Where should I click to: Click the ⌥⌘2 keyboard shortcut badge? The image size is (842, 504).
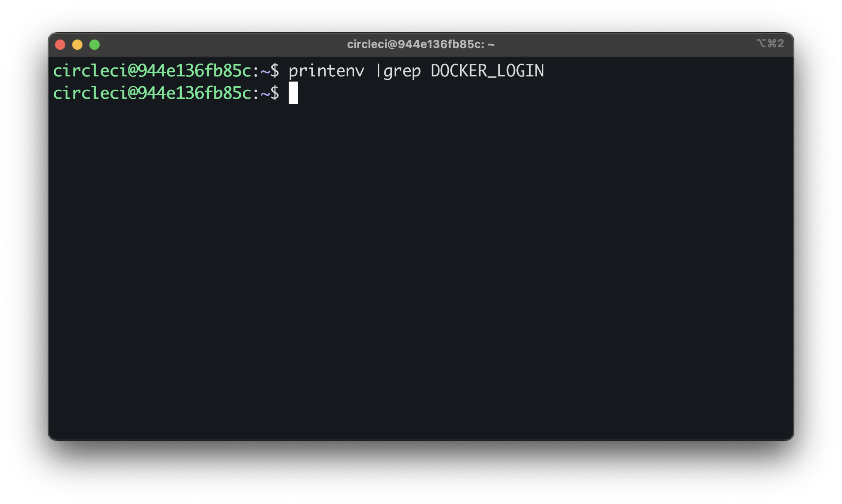pyautogui.click(x=770, y=43)
